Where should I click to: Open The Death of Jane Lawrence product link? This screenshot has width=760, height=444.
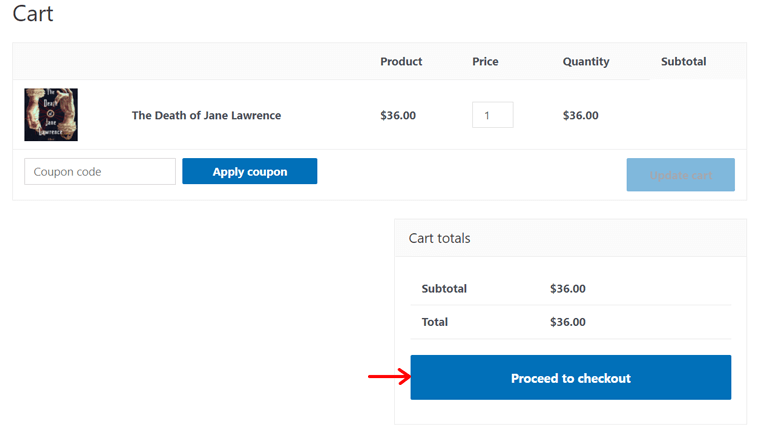click(206, 115)
